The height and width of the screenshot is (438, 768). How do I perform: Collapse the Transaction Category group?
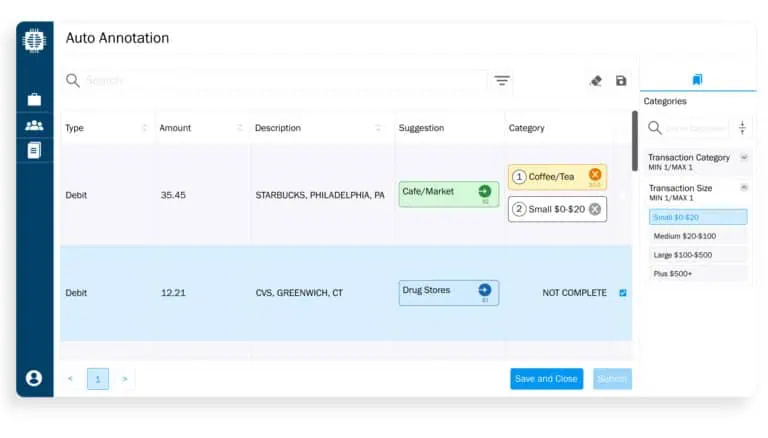click(744, 157)
